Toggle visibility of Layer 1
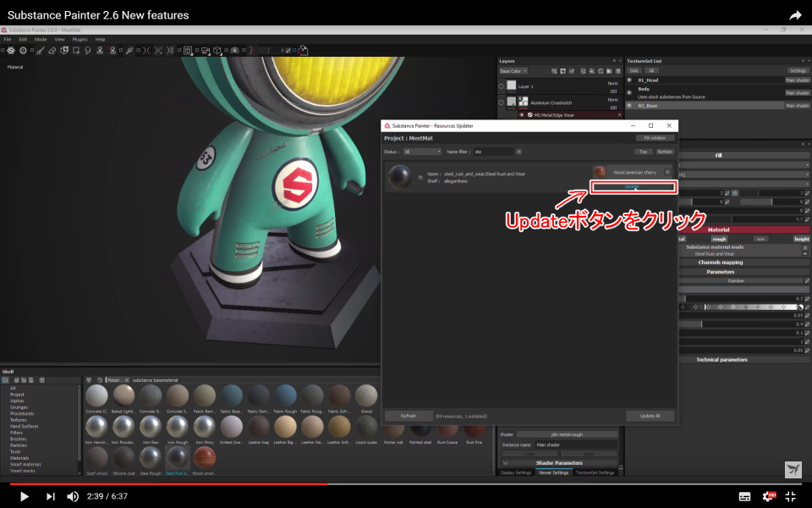The image size is (812, 508). point(501,86)
